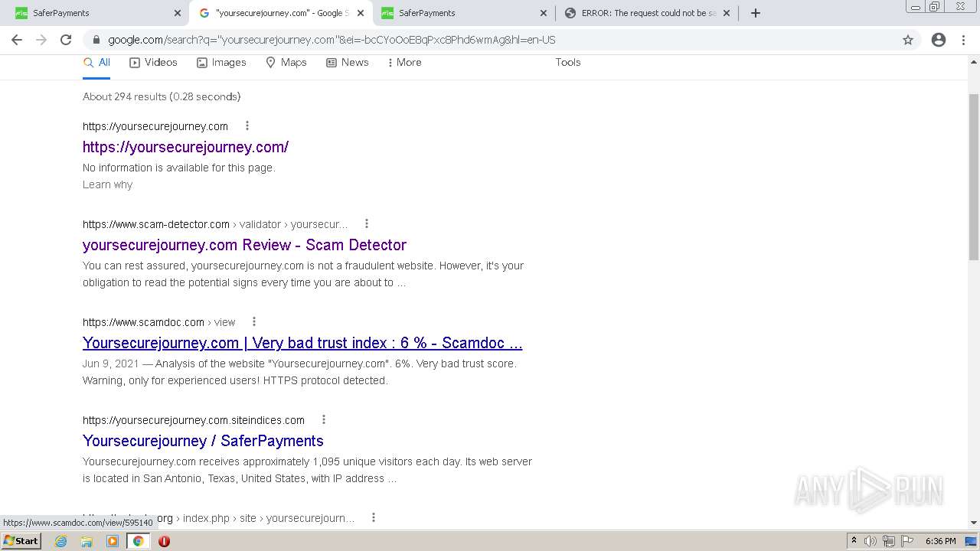Image resolution: width=980 pixels, height=551 pixels.
Task: Open the https://yoursecurejourney.com/ result link
Action: tap(185, 147)
